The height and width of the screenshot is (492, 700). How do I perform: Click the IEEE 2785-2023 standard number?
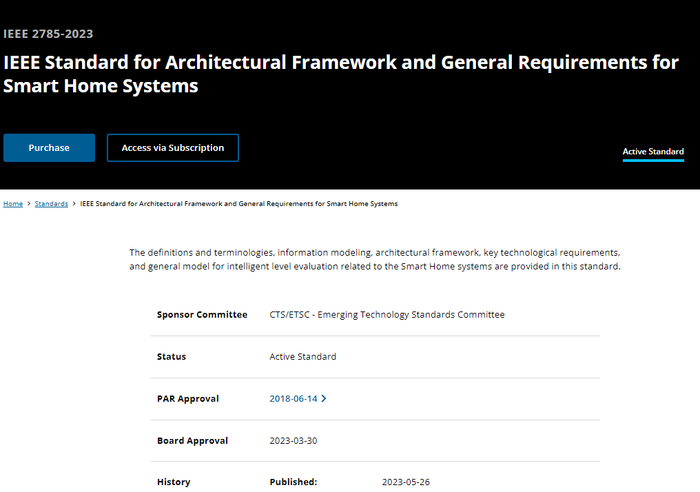pyautogui.click(x=48, y=34)
